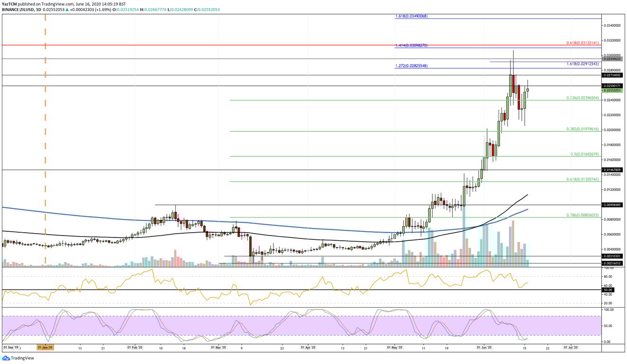Click the YazTCM author name in the header
Screen dimensions: 627x364
pos(10,3)
